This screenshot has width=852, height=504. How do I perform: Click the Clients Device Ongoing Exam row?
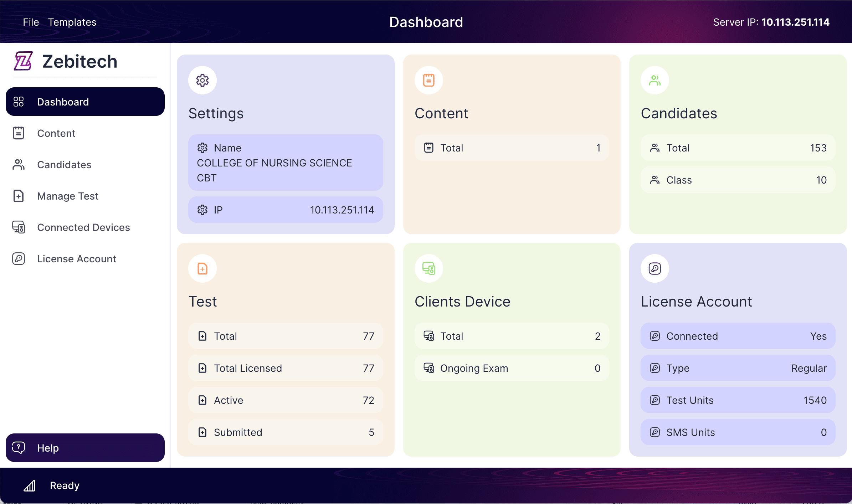[512, 368]
